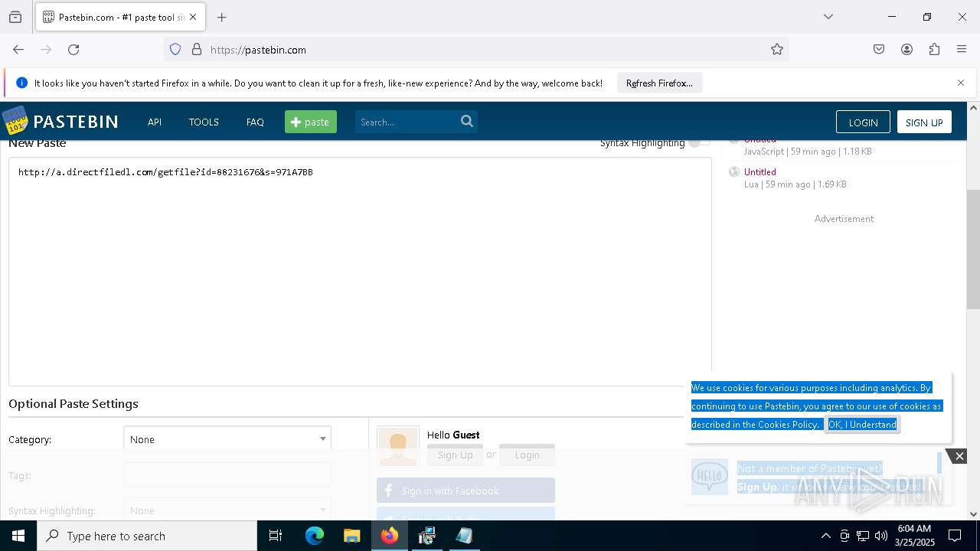Dismiss the Refresh Firefox notification bar

point(961,83)
